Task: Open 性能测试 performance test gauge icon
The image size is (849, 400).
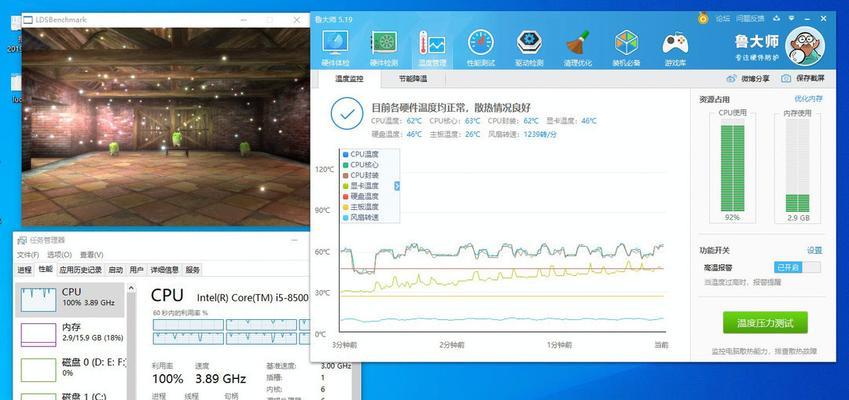Action: coord(481,48)
